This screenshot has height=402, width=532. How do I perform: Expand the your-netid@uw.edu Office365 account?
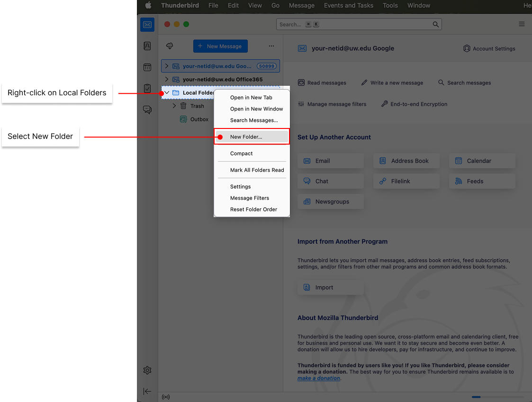166,79
